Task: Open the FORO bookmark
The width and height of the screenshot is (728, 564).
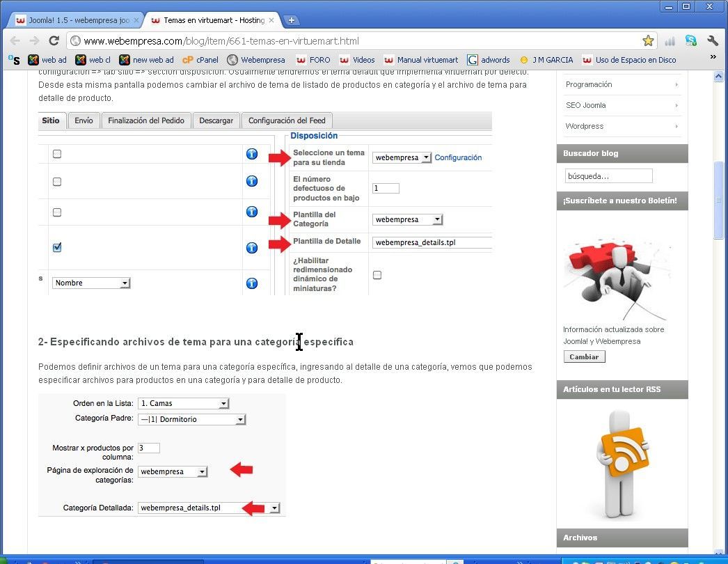Action: pos(313,60)
